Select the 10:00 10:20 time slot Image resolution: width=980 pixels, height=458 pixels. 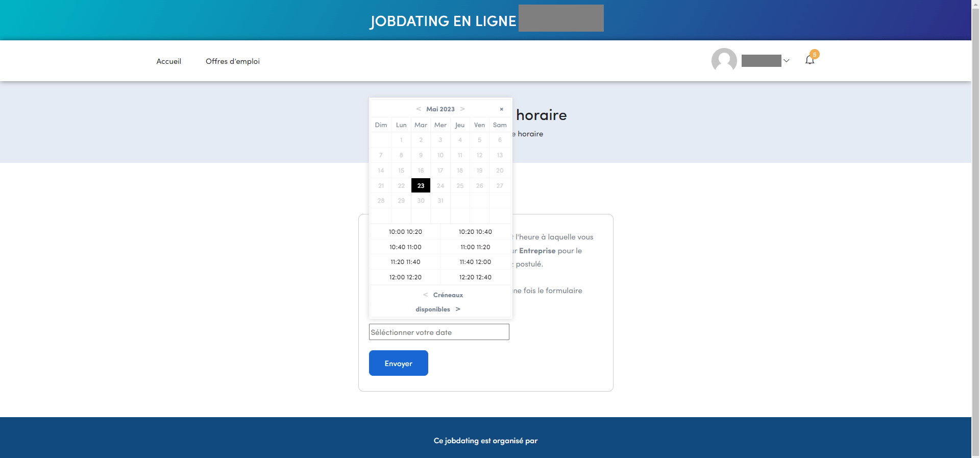coord(405,232)
